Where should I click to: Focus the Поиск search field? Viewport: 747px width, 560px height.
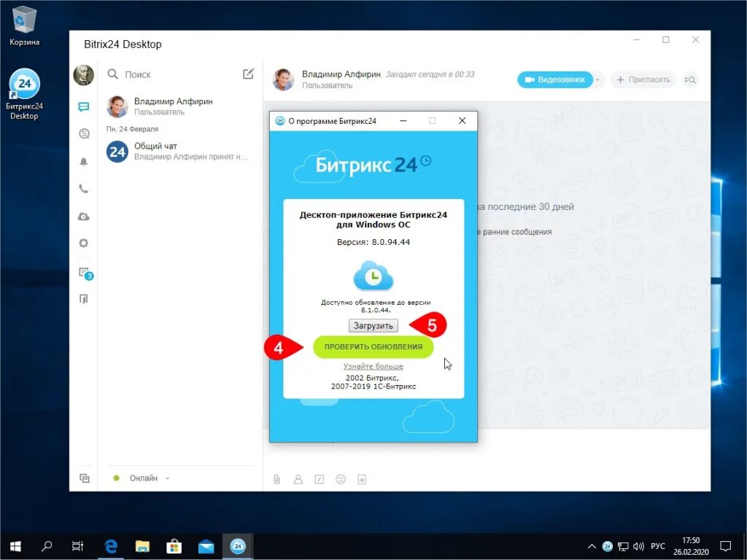(x=174, y=74)
